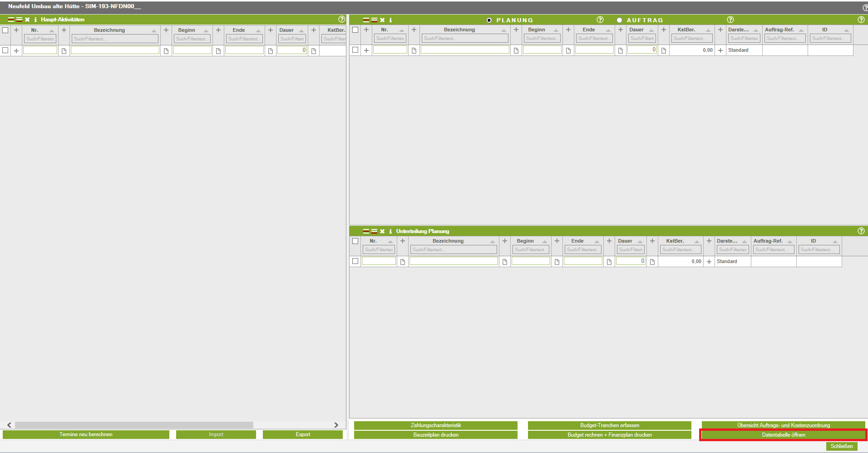
Task: Click help icon next to AUFTRAG
Action: 730,20
